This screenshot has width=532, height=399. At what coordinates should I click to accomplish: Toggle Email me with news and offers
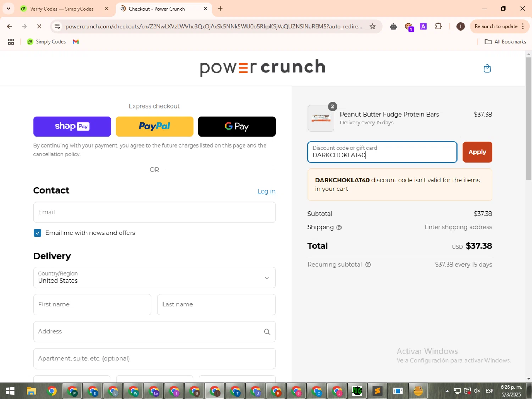pyautogui.click(x=38, y=233)
